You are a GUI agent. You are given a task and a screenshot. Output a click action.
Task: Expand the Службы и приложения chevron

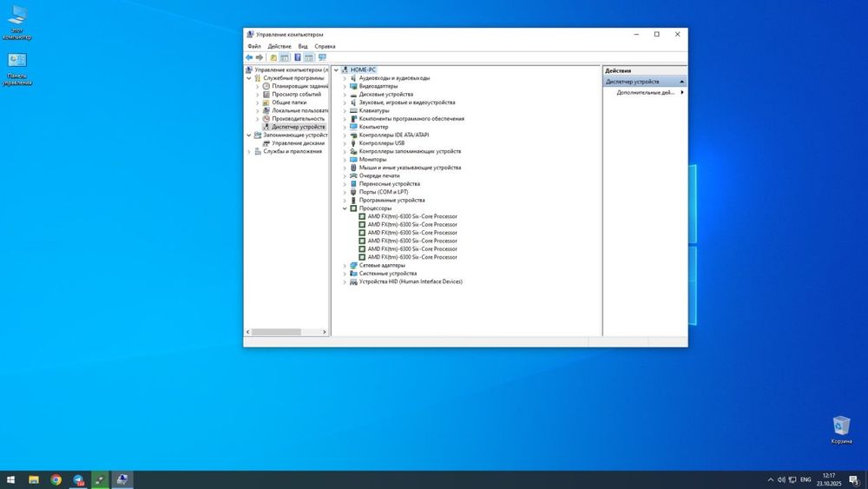click(x=249, y=151)
